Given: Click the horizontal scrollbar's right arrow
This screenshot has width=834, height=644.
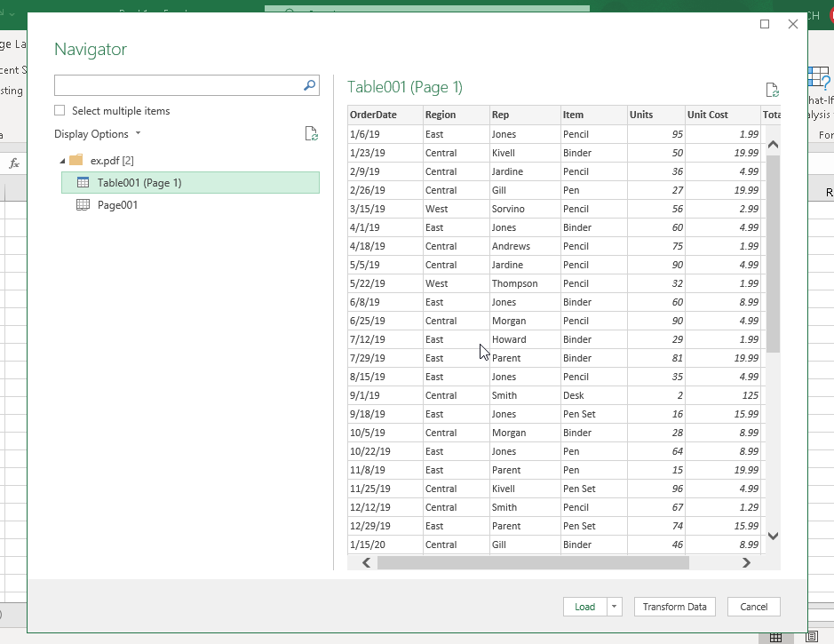Looking at the screenshot, I should coord(745,562).
